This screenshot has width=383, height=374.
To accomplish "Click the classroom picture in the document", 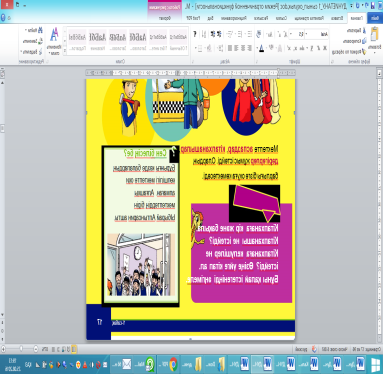I will pyautogui.click(x=141, y=264).
